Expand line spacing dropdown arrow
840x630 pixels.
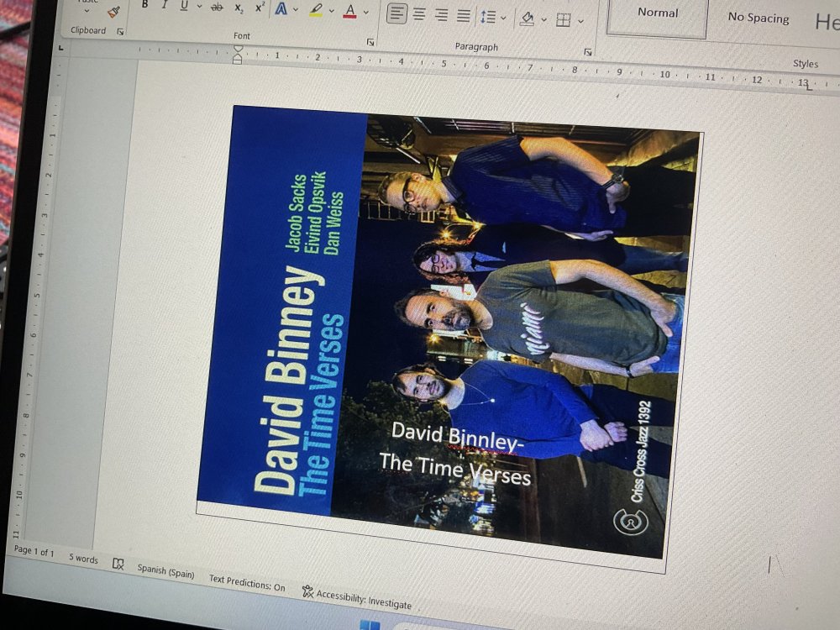coord(503,18)
